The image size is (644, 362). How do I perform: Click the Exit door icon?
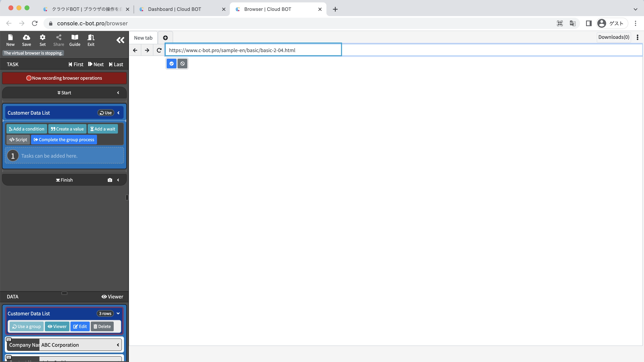point(91,40)
